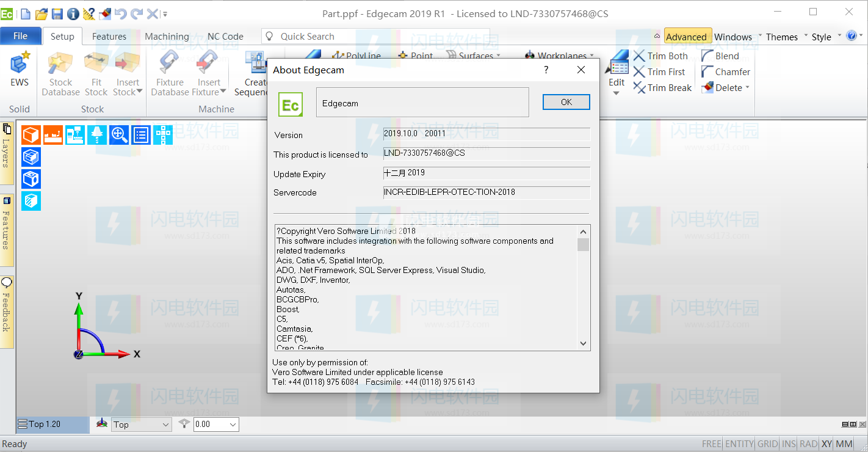Click the Trim Break tool
Screen dimensions: 868x452
662,87
